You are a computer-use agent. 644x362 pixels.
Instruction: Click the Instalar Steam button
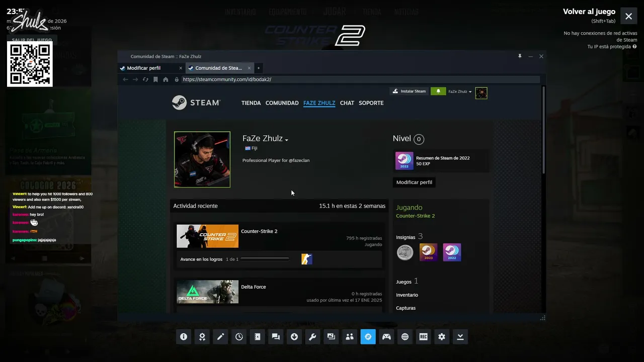pos(409,92)
